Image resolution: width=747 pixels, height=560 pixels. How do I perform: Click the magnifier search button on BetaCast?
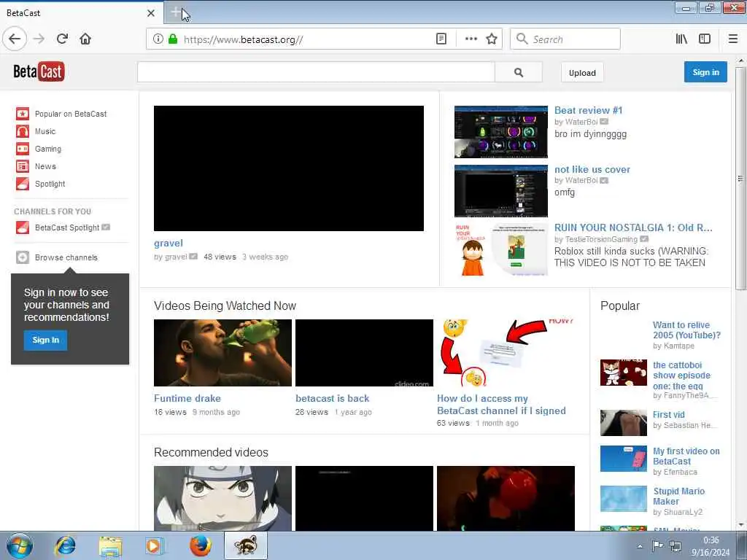click(519, 72)
